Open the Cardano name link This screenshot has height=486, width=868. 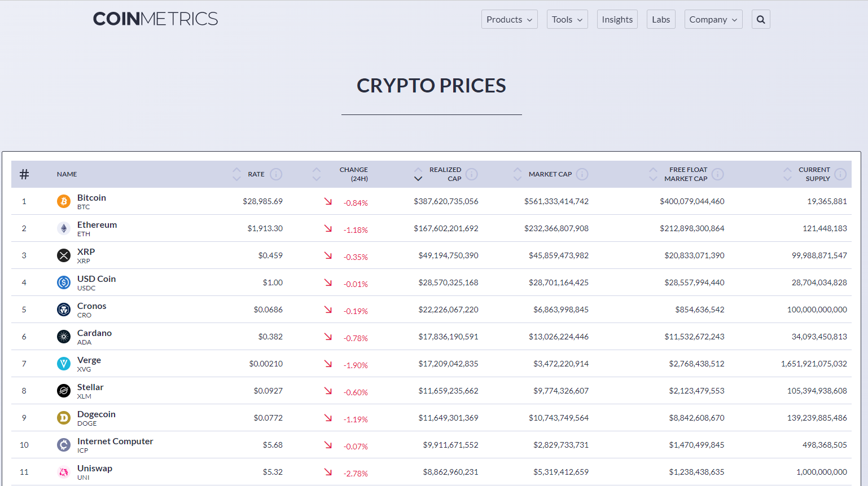tap(94, 333)
